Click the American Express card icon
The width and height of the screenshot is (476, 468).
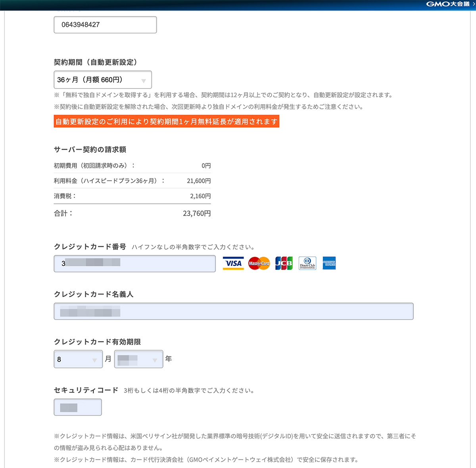pyautogui.click(x=329, y=263)
